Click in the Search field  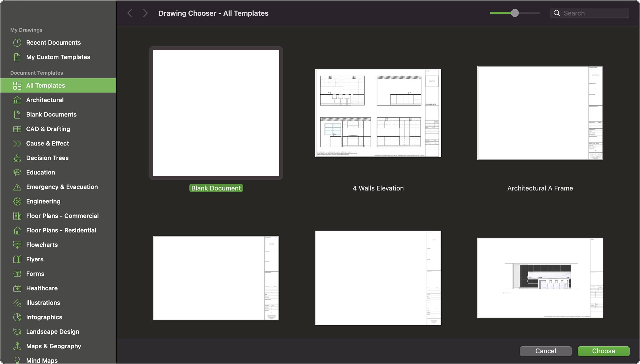click(595, 13)
